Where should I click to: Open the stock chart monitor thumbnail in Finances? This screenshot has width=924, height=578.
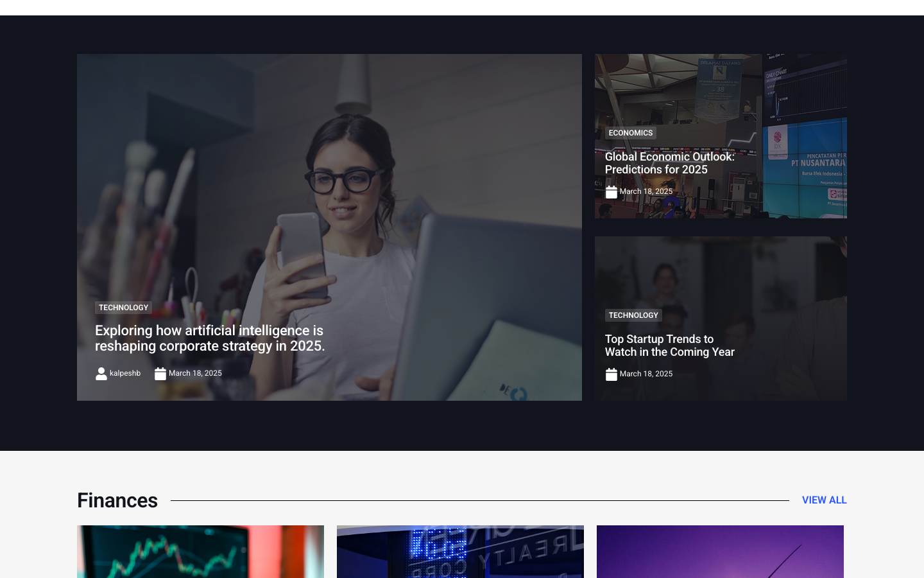[200, 552]
